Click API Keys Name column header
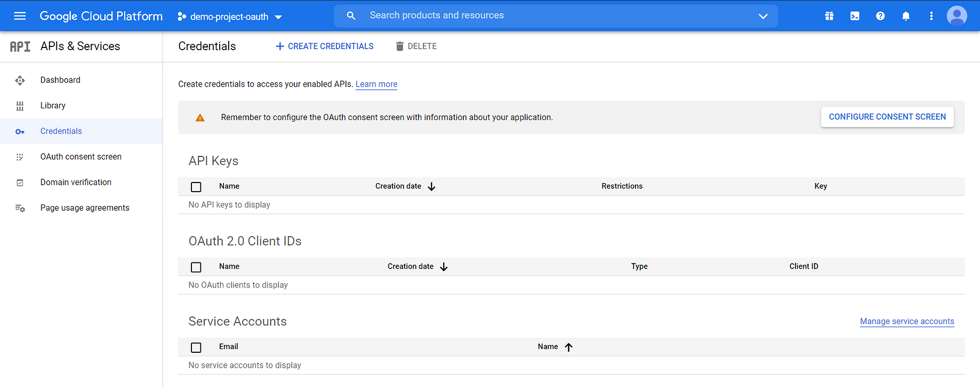980x388 pixels. point(229,186)
